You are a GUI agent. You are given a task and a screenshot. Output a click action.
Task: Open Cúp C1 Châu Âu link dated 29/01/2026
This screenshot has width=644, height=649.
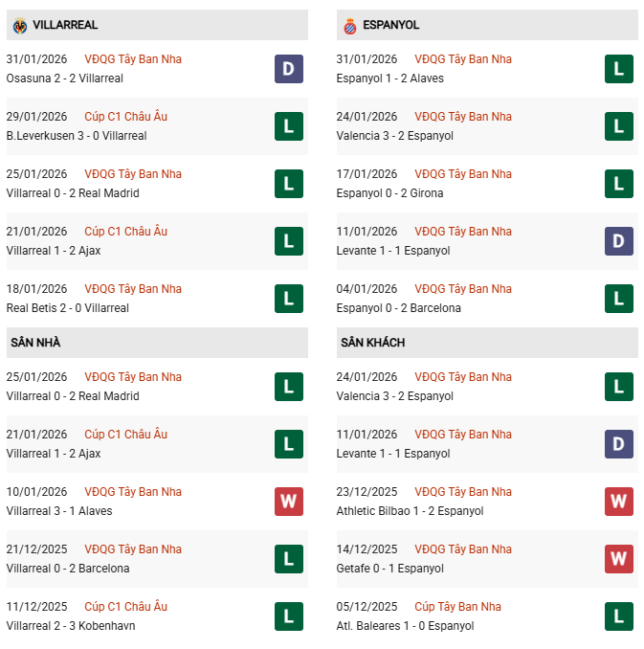pyautogui.click(x=125, y=117)
